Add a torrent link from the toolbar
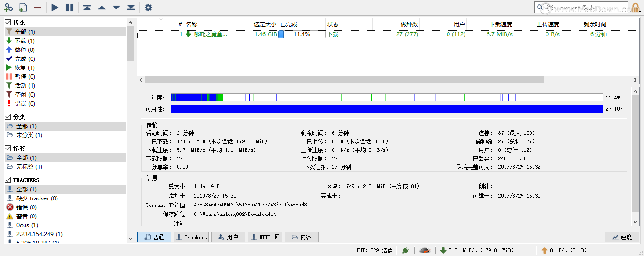 tap(8, 8)
